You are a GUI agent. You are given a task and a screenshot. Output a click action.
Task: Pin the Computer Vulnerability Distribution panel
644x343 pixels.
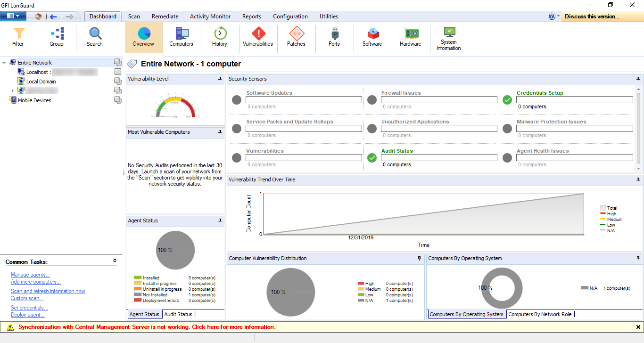[x=420, y=258]
